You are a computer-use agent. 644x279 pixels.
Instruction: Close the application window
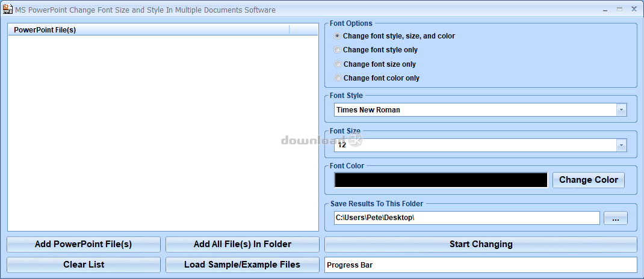click(x=634, y=9)
